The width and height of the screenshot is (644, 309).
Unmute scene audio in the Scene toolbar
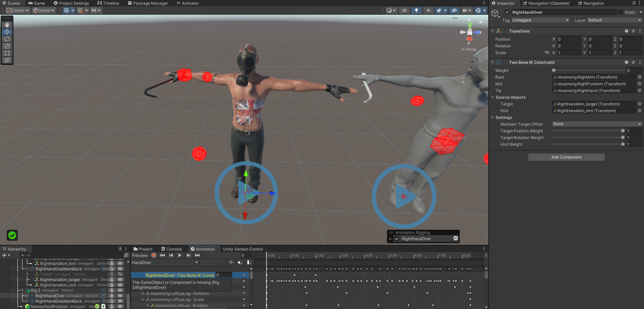pyautogui.click(x=428, y=10)
